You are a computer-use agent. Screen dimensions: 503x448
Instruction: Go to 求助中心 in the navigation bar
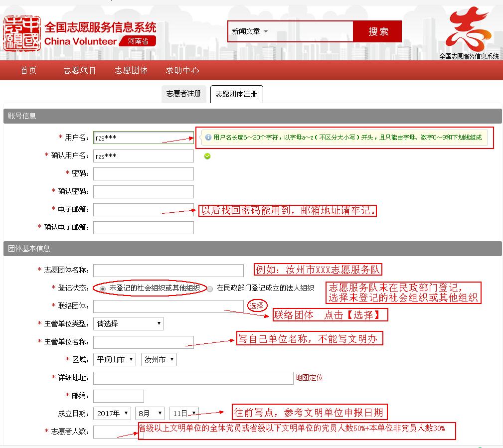click(182, 70)
